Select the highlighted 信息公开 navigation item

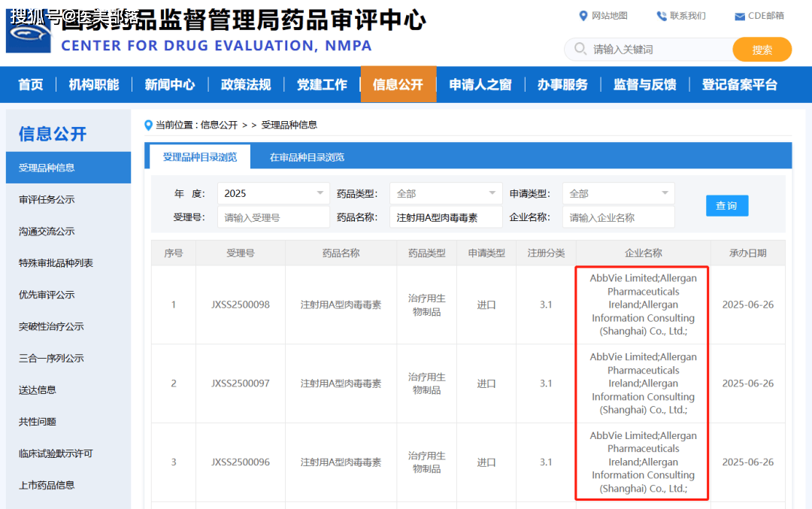point(398,84)
